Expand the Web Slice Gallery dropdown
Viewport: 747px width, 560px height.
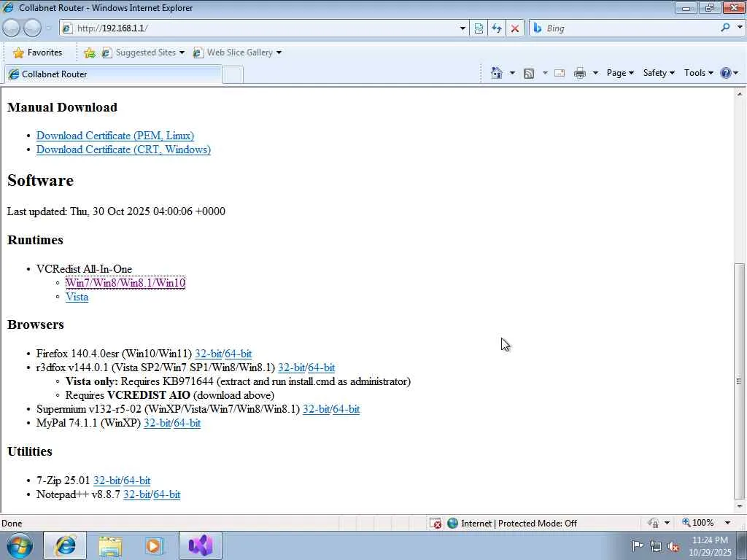pos(279,52)
